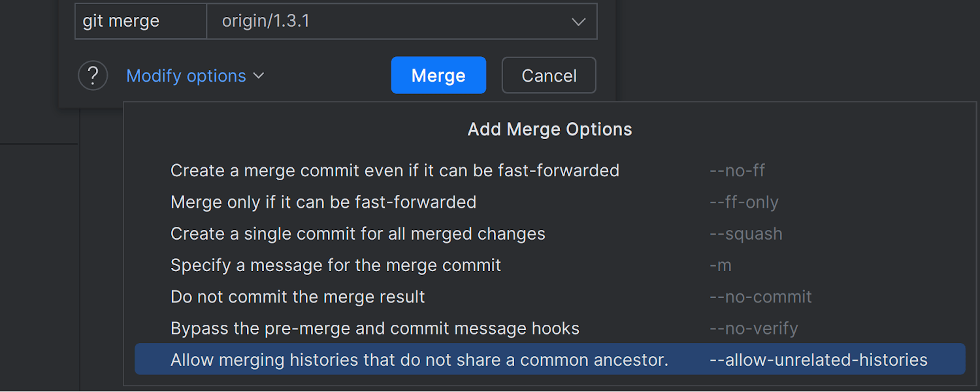Click the blue Merge button
The width and height of the screenshot is (980, 392).
[x=438, y=75]
